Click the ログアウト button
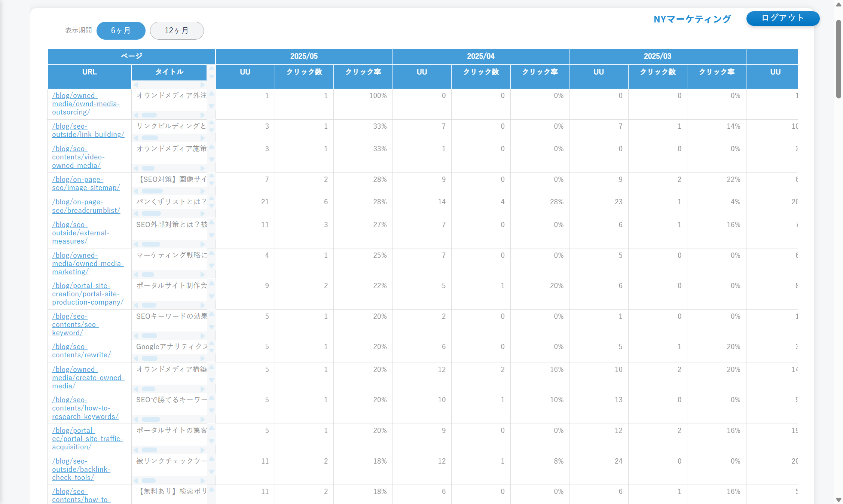This screenshot has height=504, width=843. tap(783, 18)
